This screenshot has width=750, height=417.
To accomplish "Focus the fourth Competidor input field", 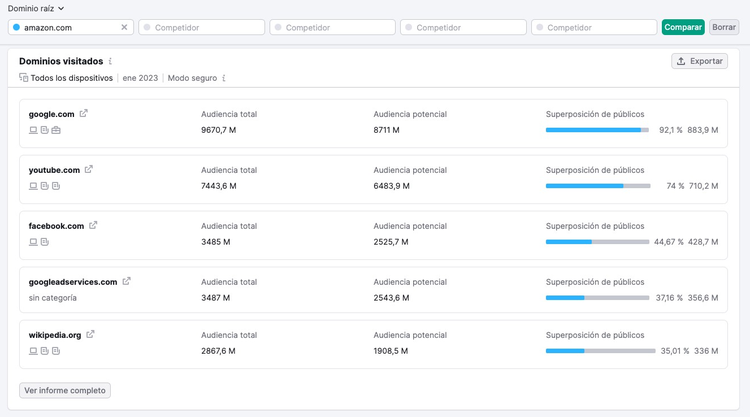I will [x=594, y=27].
